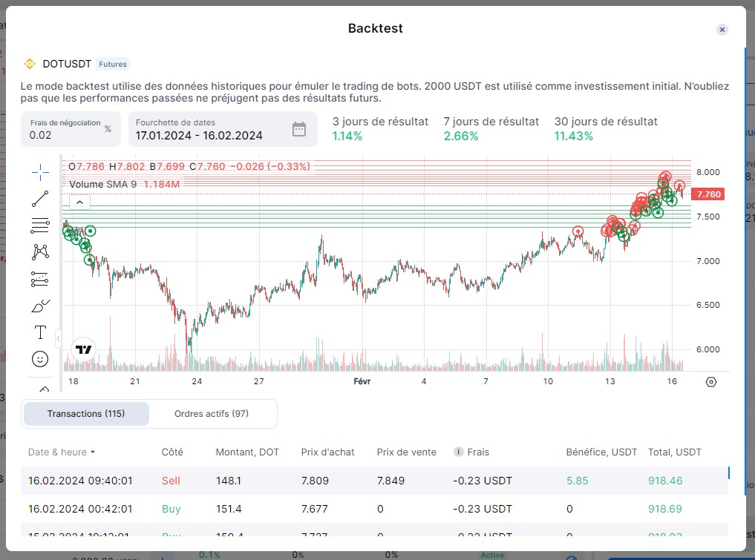755x560 pixels.
Task: Open the long position forecasting tool
Action: pyautogui.click(x=40, y=279)
